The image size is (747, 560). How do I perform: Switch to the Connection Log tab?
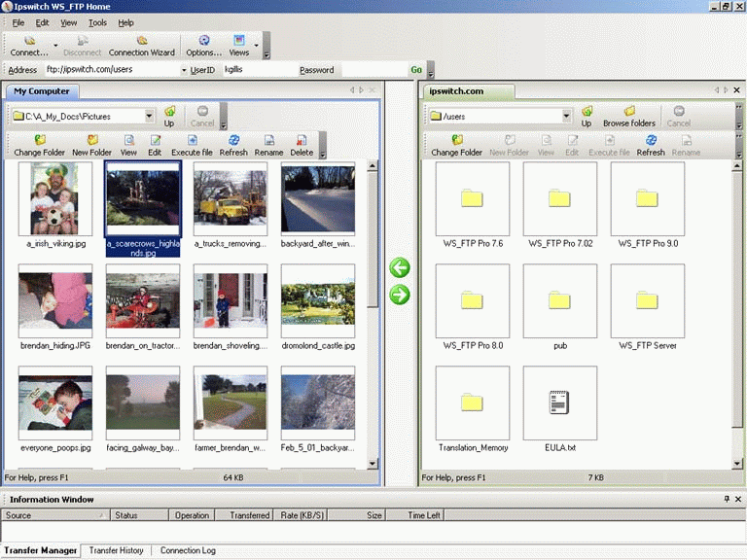pyautogui.click(x=188, y=550)
